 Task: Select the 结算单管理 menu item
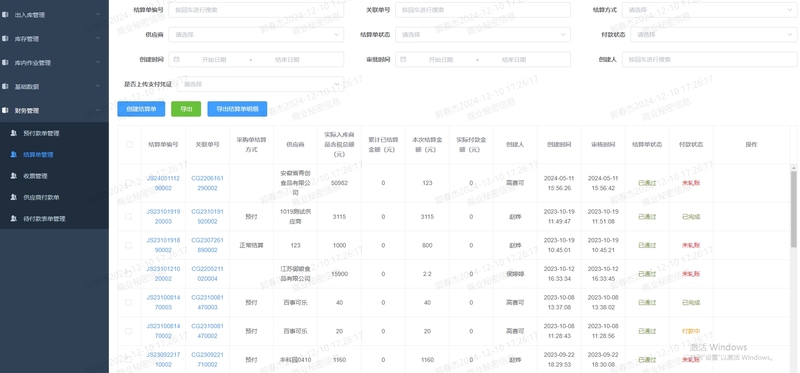pos(54,155)
